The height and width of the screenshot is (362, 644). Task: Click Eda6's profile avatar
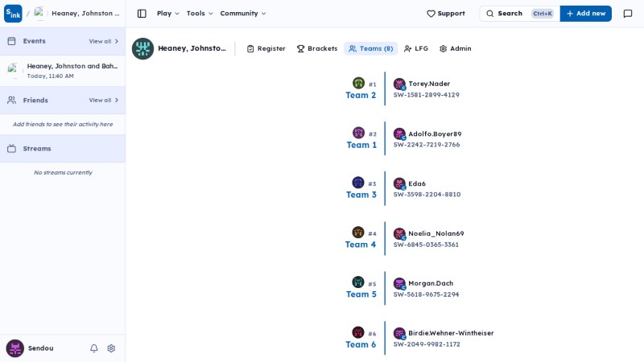(399, 183)
